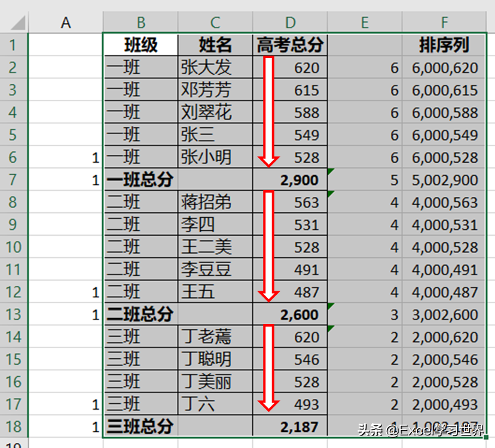Select score 531 in column D
The width and height of the screenshot is (495, 448).
click(x=290, y=224)
